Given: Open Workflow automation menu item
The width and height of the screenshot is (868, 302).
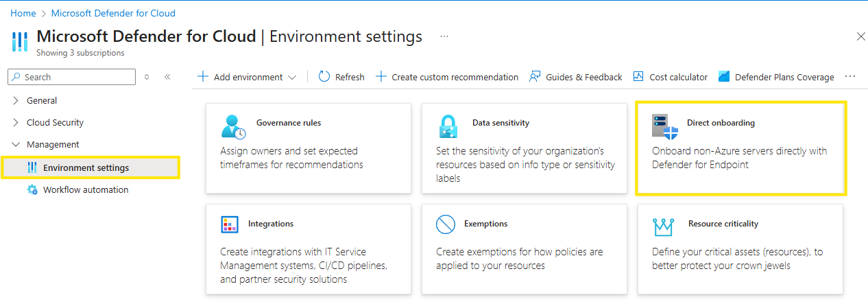Looking at the screenshot, I should (85, 189).
